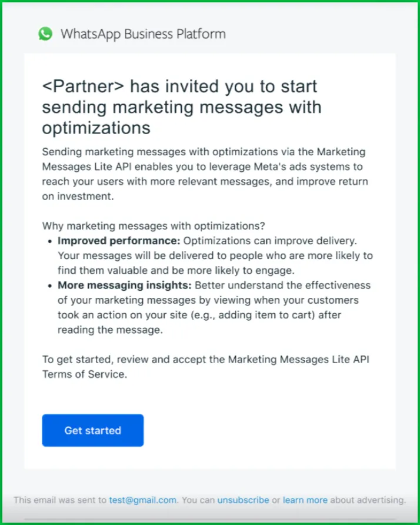
Task: Click 'Terms of Service' text above the button
Action: 85,374
